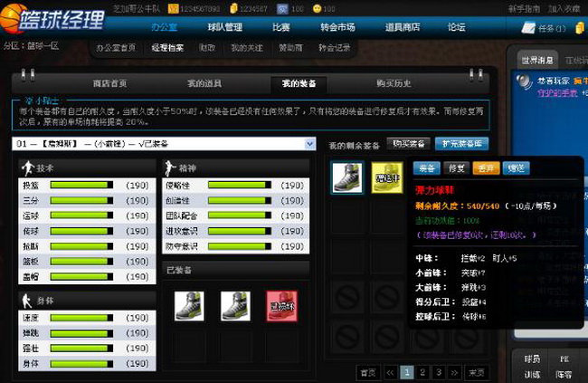The height and width of the screenshot is (383, 588).
Task: Click the orange 丢弃 discard button
Action: pyautogui.click(x=486, y=168)
